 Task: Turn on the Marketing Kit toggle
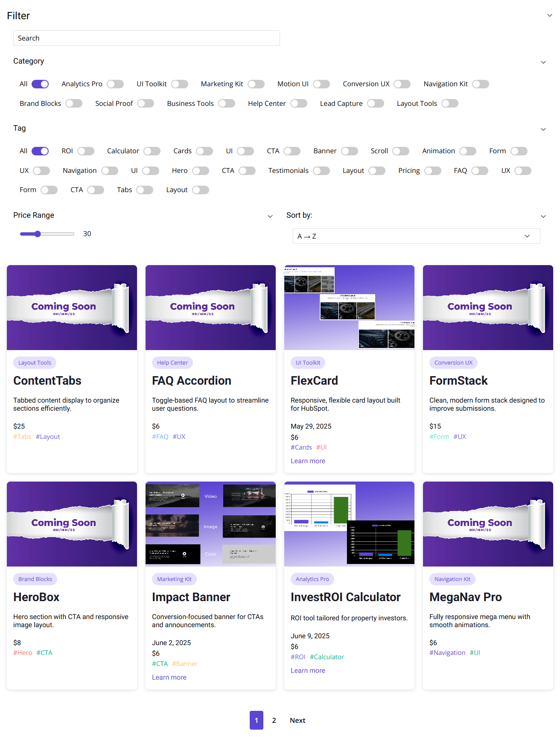point(256,84)
